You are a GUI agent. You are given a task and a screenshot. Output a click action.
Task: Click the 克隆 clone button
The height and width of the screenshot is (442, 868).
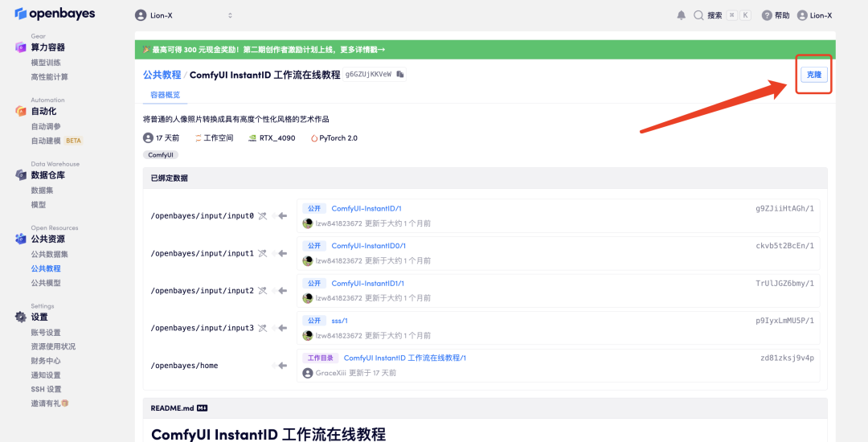813,75
